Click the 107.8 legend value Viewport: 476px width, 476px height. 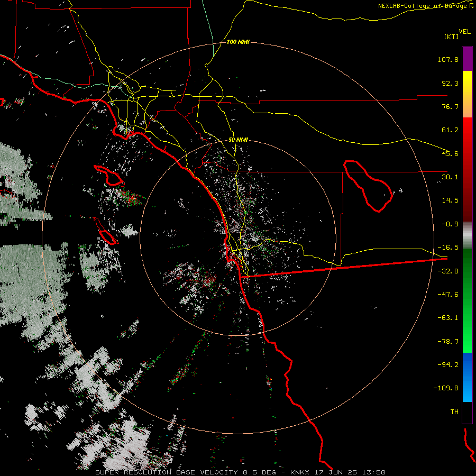(448, 59)
